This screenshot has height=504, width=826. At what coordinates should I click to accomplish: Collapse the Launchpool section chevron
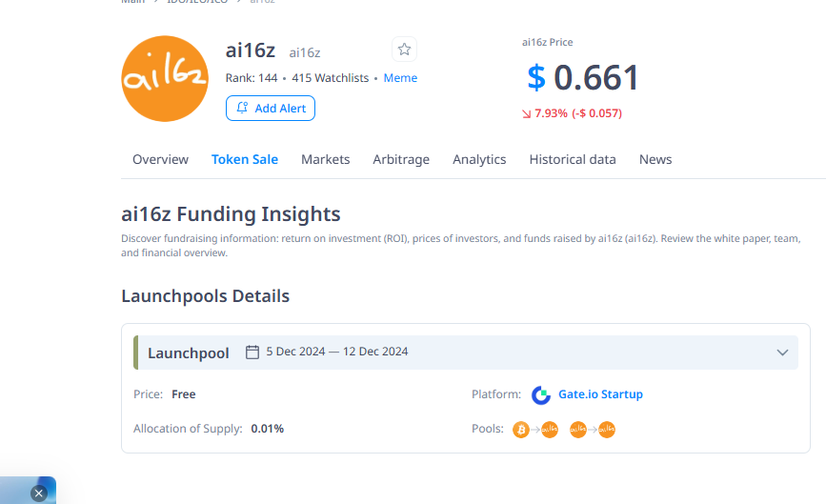[x=782, y=353]
